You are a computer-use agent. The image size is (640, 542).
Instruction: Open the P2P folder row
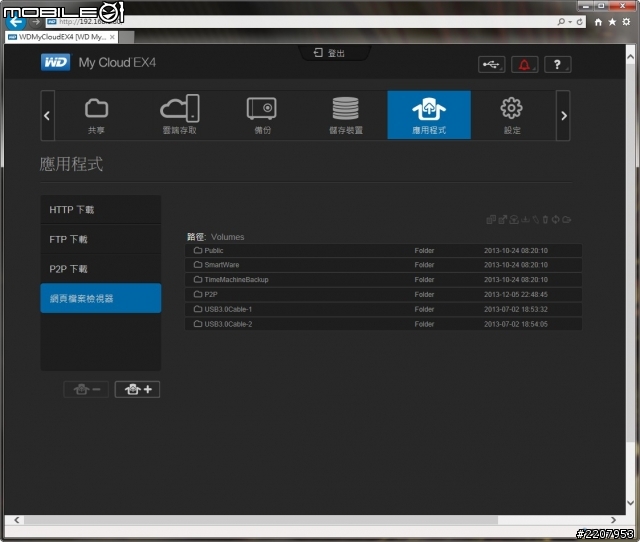point(383,294)
